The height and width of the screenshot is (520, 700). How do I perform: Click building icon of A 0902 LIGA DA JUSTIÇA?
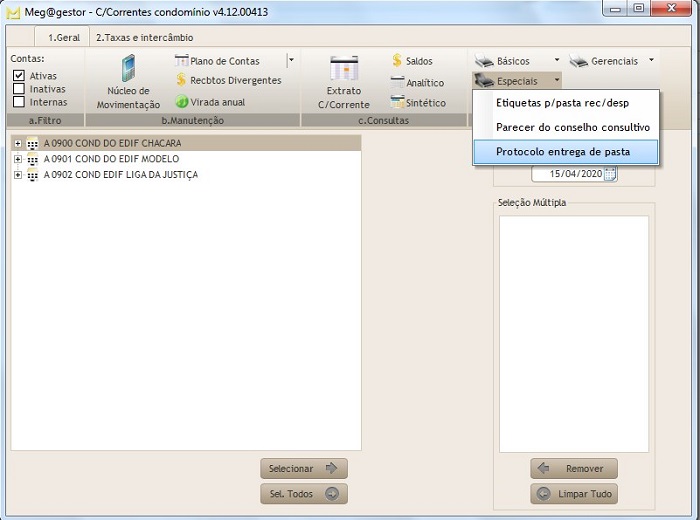click(x=32, y=175)
